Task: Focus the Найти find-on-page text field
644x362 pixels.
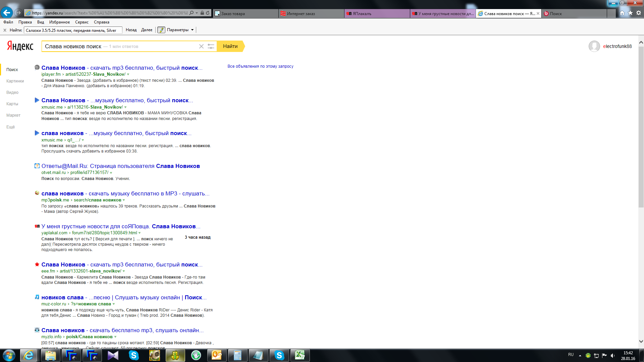Action: (73, 30)
